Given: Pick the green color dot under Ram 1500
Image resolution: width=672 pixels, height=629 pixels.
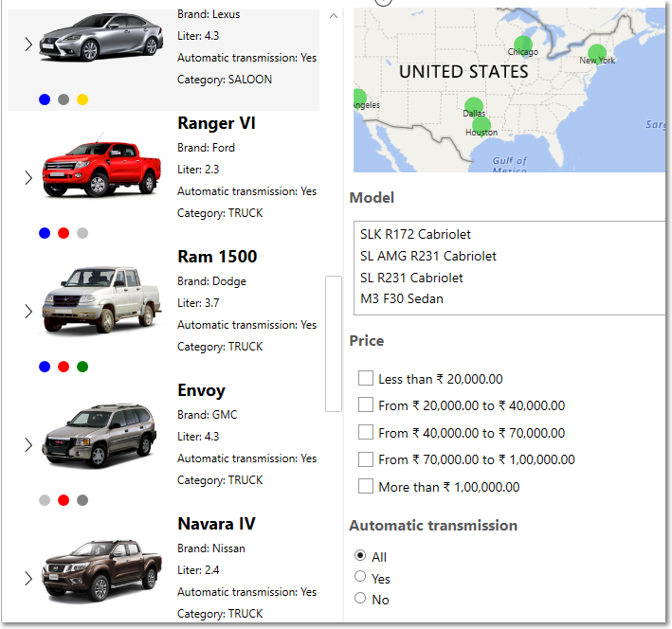Looking at the screenshot, I should (82, 367).
